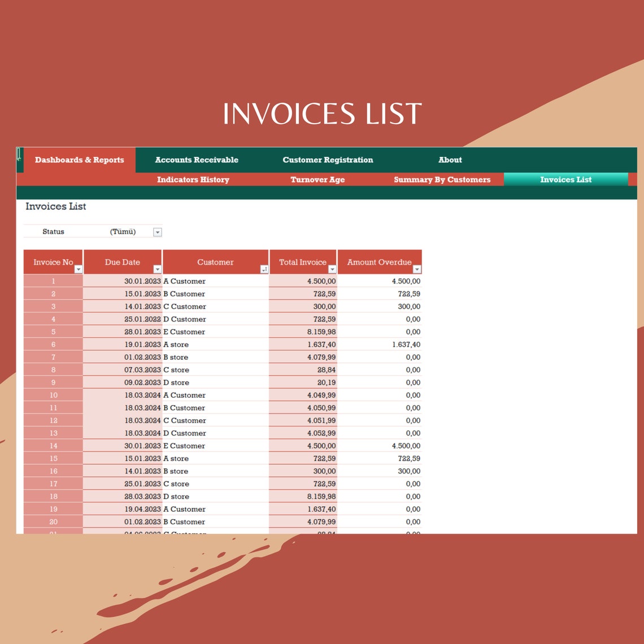Open the Customer Registration tab
The image size is (644, 644).
(328, 160)
